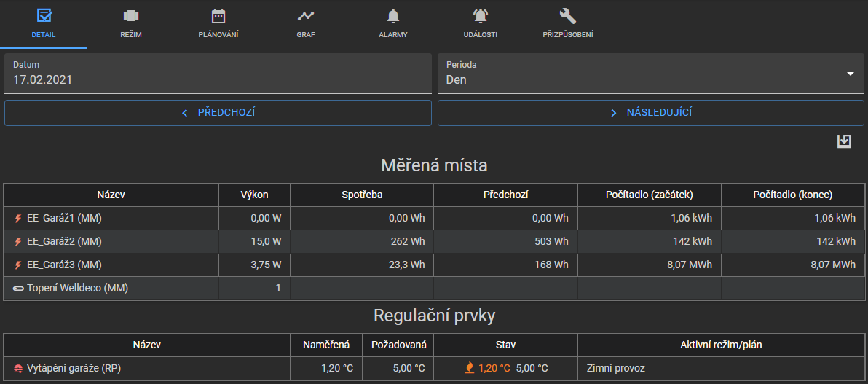Screen dimensions: 868x384
Task: Click the Datum field 17.02.2021
Action: (218, 73)
